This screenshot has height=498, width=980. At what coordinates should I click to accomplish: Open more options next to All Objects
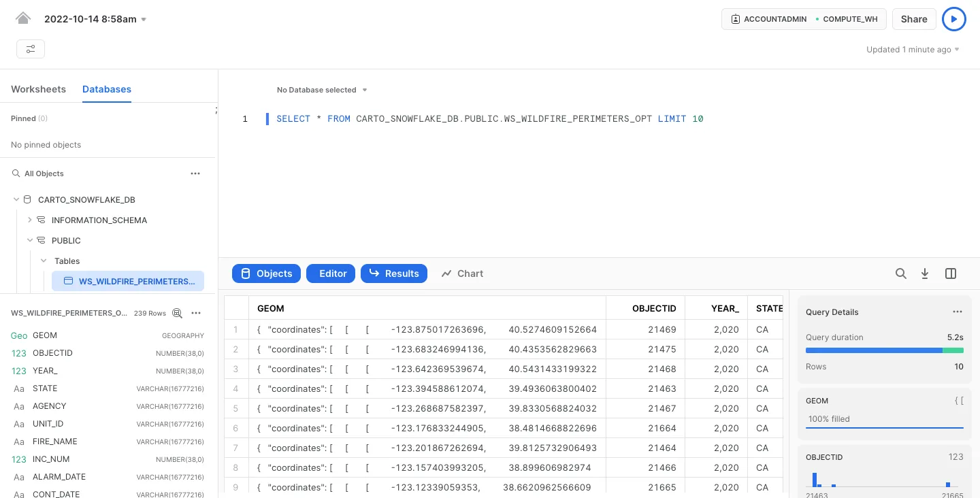(x=195, y=173)
